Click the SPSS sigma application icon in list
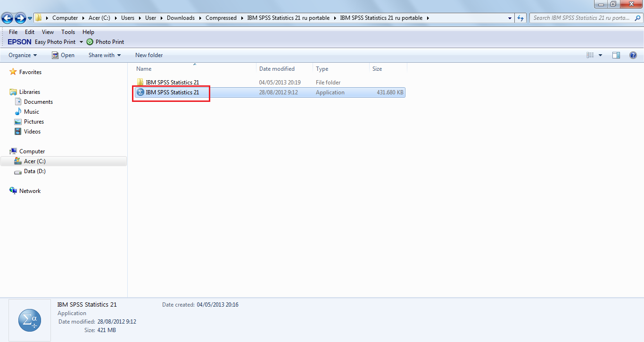 click(x=140, y=92)
